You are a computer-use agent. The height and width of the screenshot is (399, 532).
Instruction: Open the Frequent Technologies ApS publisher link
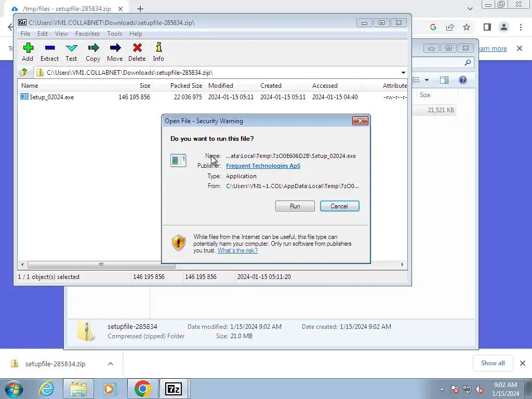(x=263, y=166)
